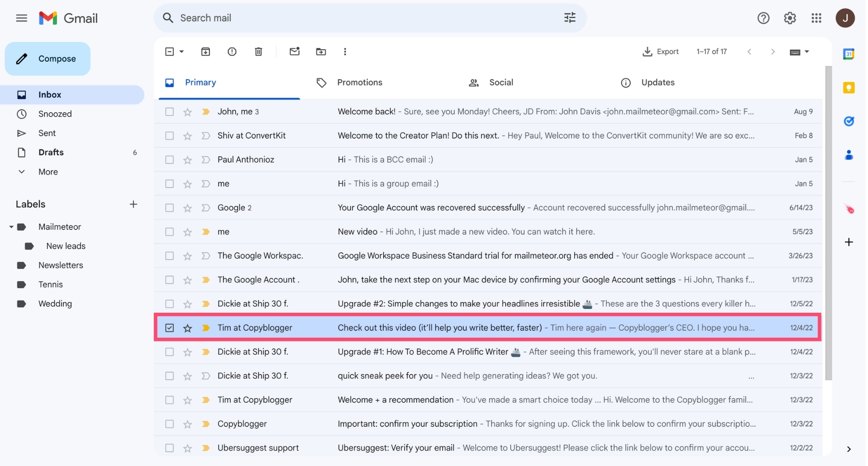Image resolution: width=868 pixels, height=466 pixels.
Task: Open the main menu hamburger icon
Action: pos(21,18)
